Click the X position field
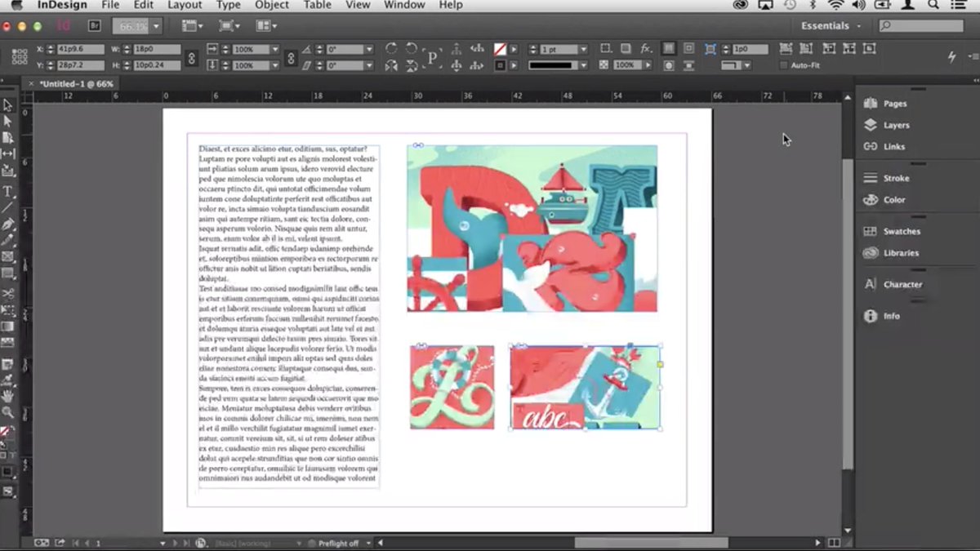 81,49
